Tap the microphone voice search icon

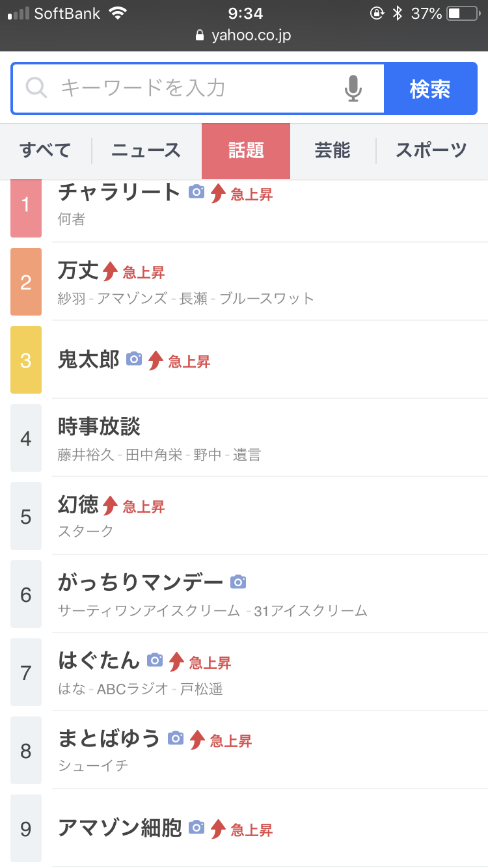(x=353, y=88)
